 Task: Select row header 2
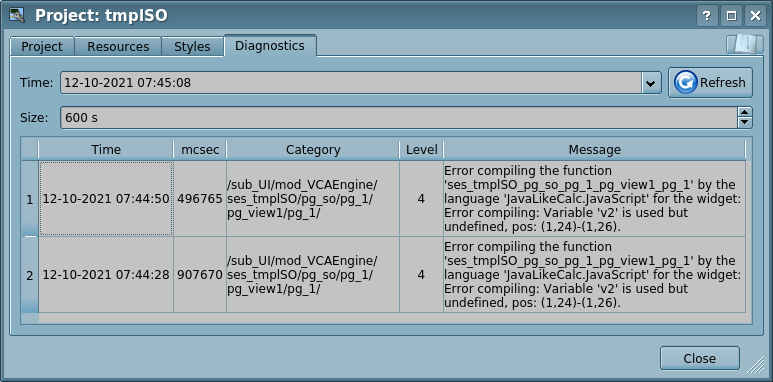[30, 275]
